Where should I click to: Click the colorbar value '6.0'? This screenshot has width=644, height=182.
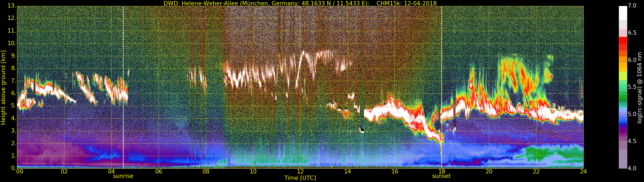(632, 60)
